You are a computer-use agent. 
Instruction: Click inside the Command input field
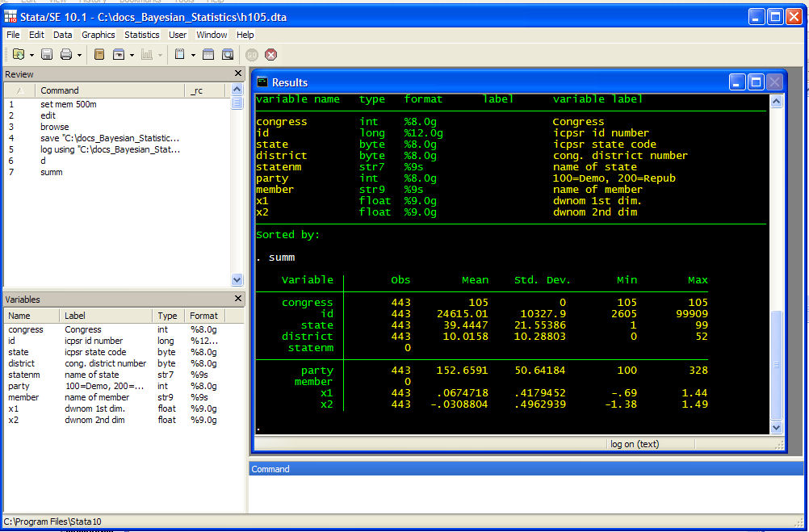525,492
